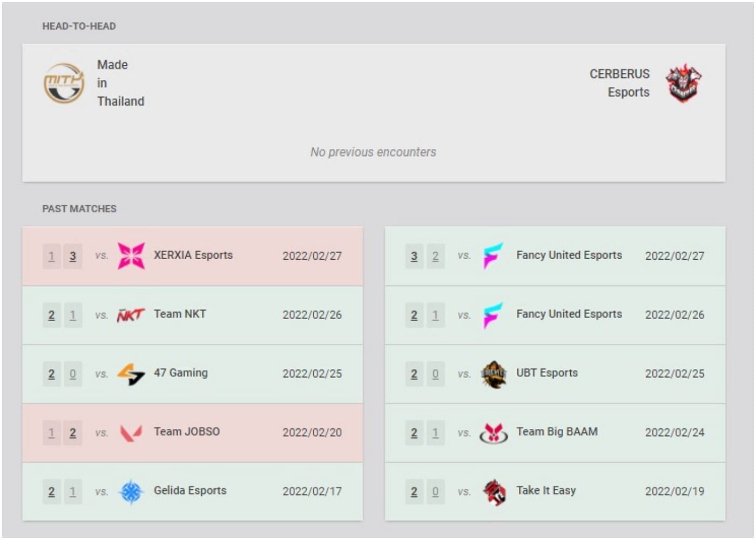Click the Made in Thailand team logo

[x=64, y=83]
